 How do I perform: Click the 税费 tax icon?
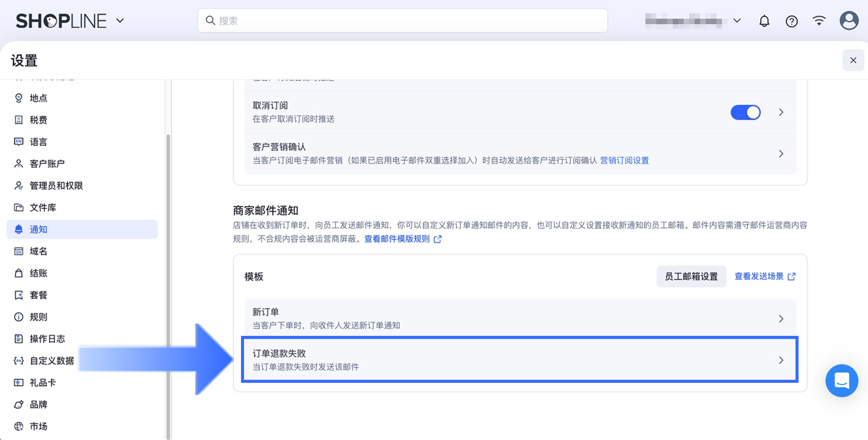tap(19, 120)
